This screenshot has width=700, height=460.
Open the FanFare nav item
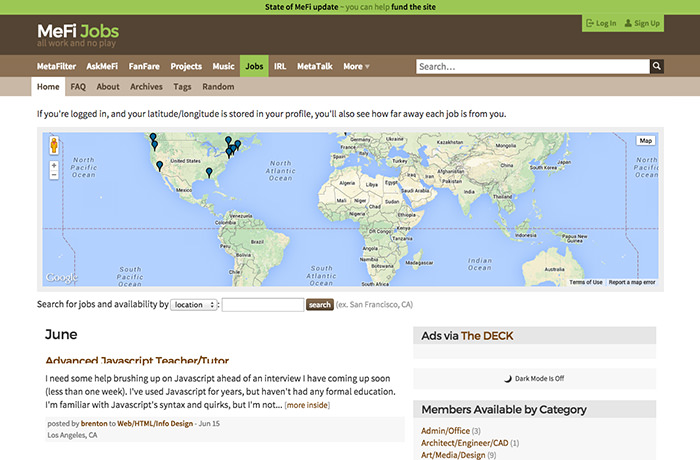tap(144, 66)
